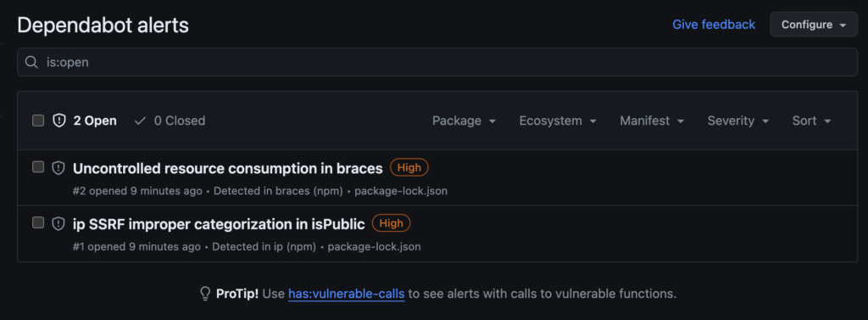Click the shield icon for ip SSRF alert
The height and width of the screenshot is (320, 868).
coord(58,223)
